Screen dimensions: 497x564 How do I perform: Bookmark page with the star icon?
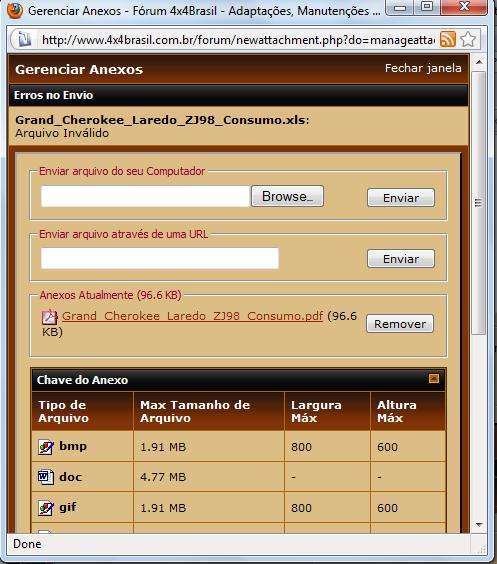coord(468,39)
